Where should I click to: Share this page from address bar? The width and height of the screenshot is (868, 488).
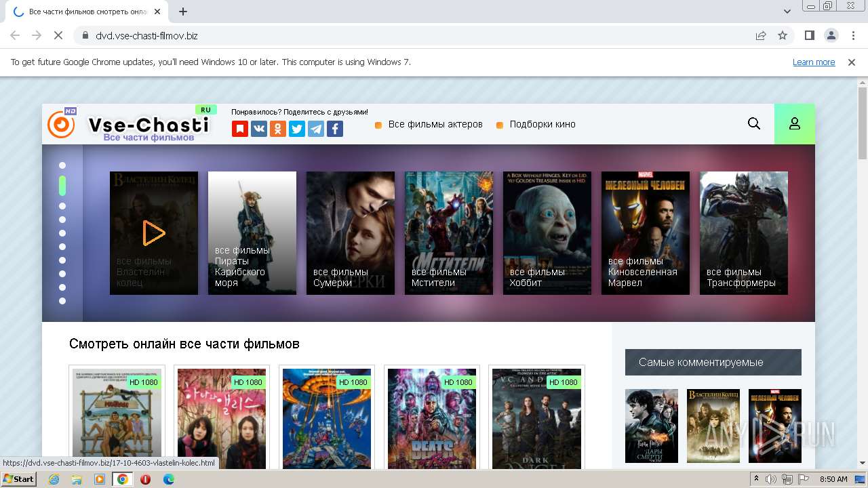(x=761, y=35)
